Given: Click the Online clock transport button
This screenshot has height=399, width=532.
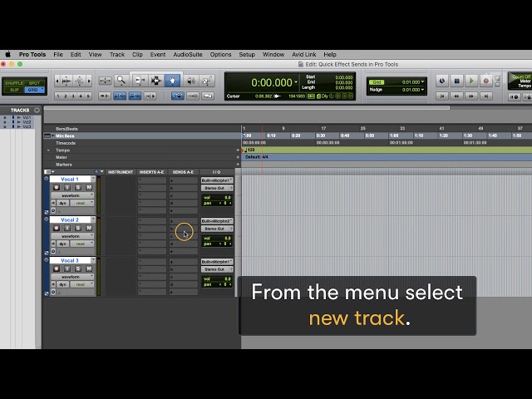Looking at the screenshot, I should [x=441, y=81].
